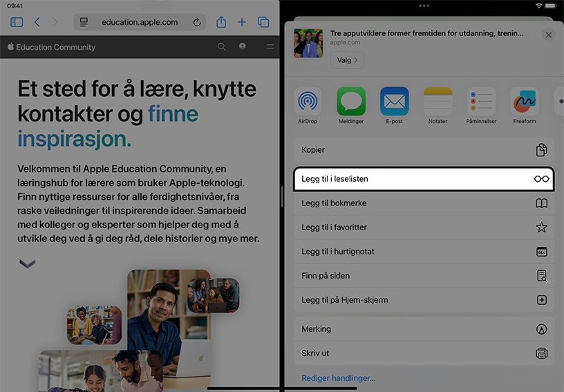The height and width of the screenshot is (392, 564).
Task: Select Finn på siden
Action: pos(424,276)
